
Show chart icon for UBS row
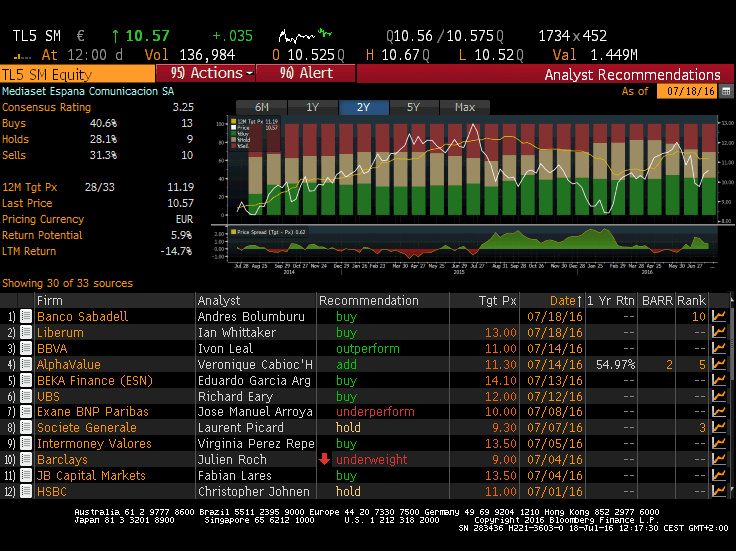[719, 396]
